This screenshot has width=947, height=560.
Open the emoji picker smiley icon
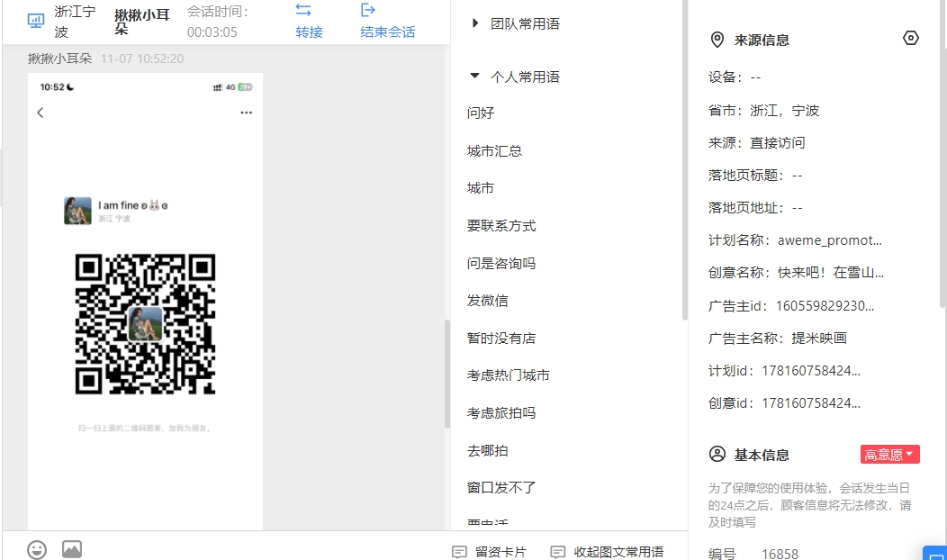pyautogui.click(x=37, y=549)
